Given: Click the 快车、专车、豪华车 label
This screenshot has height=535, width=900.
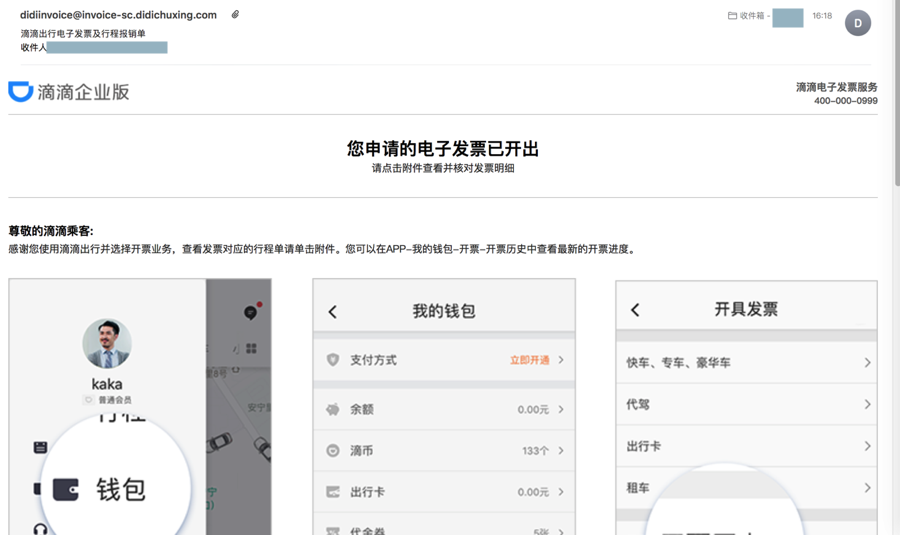Looking at the screenshot, I should tap(678, 363).
